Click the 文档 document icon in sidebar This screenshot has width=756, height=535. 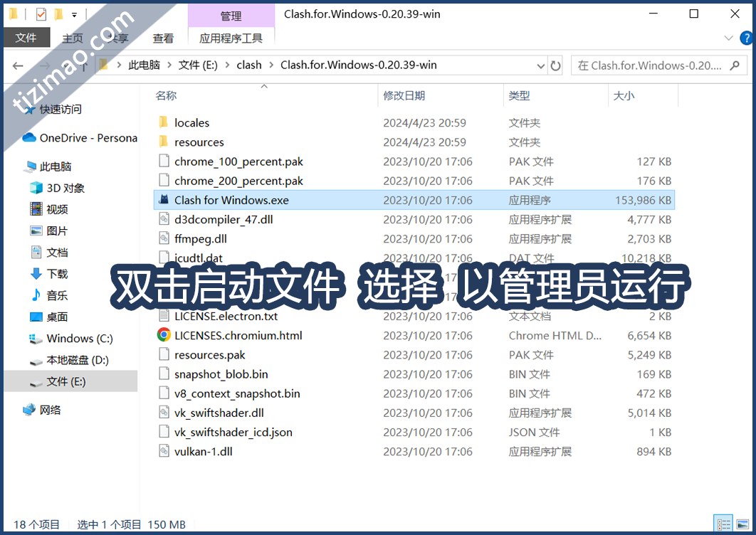tap(36, 252)
